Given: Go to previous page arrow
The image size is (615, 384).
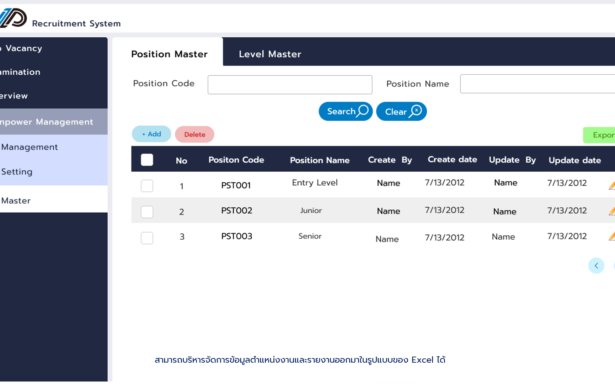Looking at the screenshot, I should [x=596, y=266].
